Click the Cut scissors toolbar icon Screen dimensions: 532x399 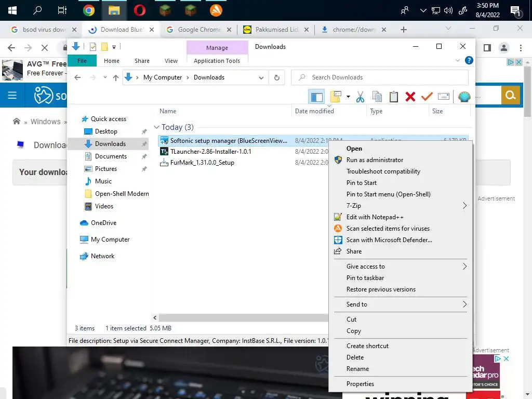pyautogui.click(x=360, y=97)
